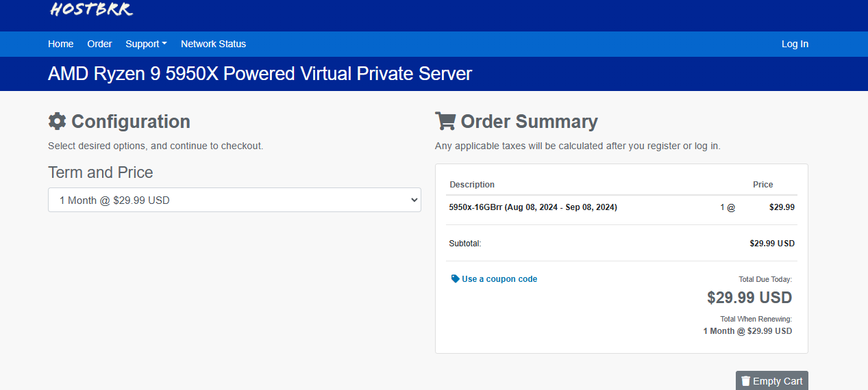The height and width of the screenshot is (390, 868).
Task: Click the $29.99 item price
Action: [782, 207]
